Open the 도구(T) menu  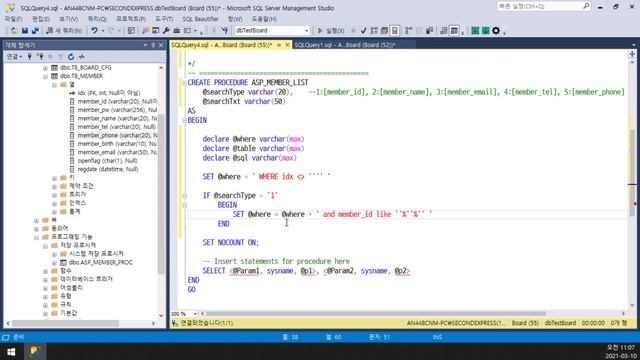pos(164,19)
